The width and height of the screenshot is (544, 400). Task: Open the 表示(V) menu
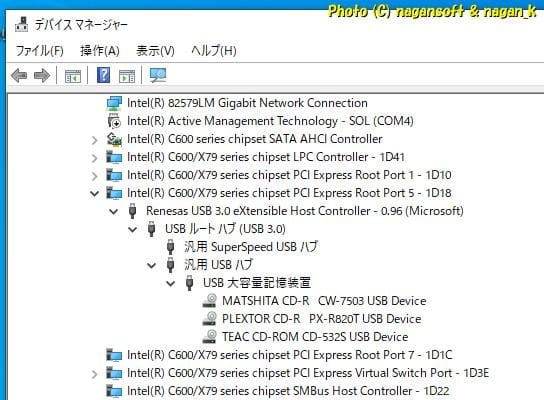tap(155, 51)
